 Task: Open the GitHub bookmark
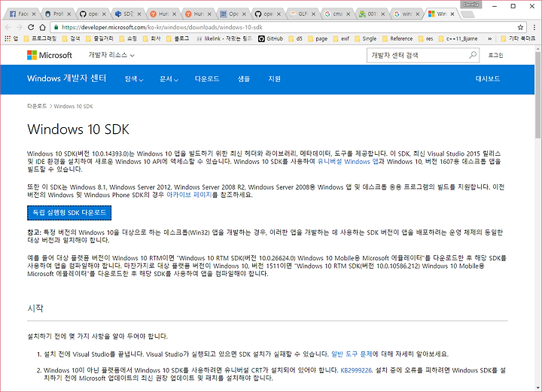[x=271, y=38]
